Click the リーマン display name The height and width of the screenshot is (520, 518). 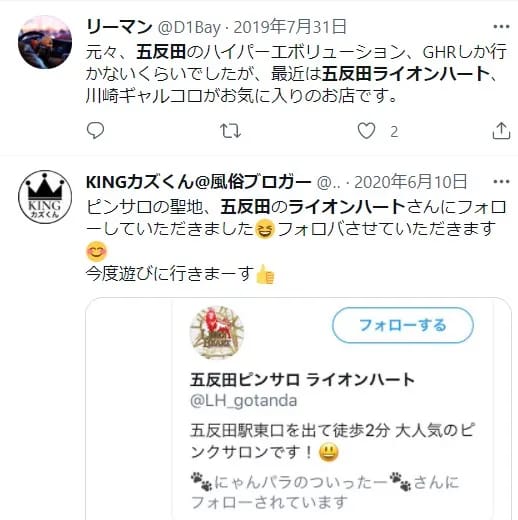pos(119,27)
